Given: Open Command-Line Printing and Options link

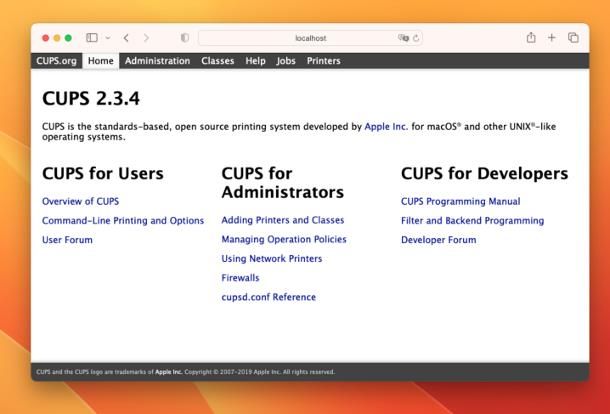Looking at the screenshot, I should [x=123, y=221].
